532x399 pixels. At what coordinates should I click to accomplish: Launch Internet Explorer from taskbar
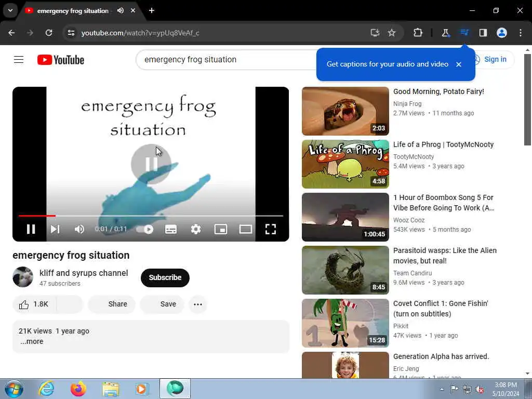[46, 389]
